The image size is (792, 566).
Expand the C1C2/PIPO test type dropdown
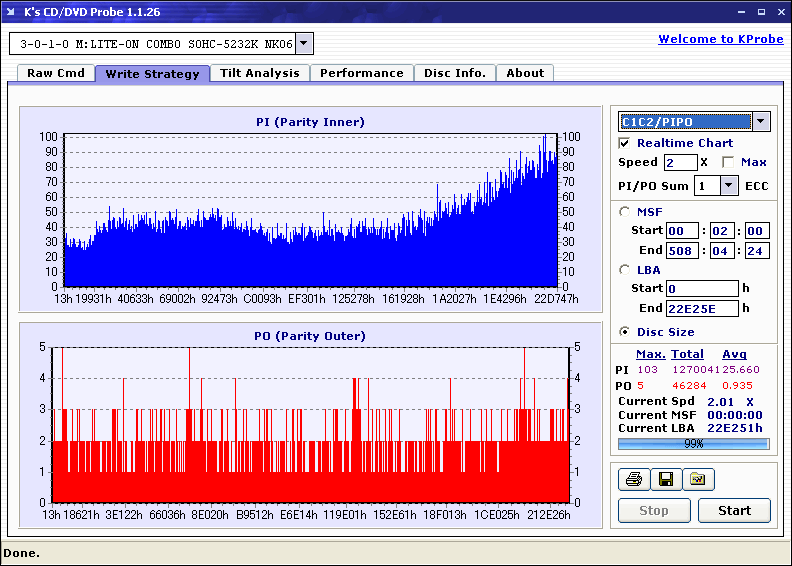coord(761,121)
